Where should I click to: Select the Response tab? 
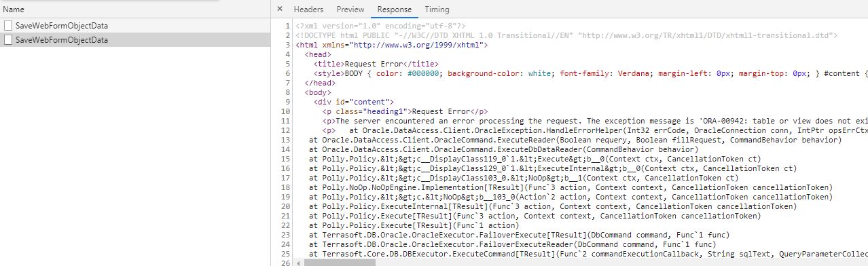[x=395, y=9]
